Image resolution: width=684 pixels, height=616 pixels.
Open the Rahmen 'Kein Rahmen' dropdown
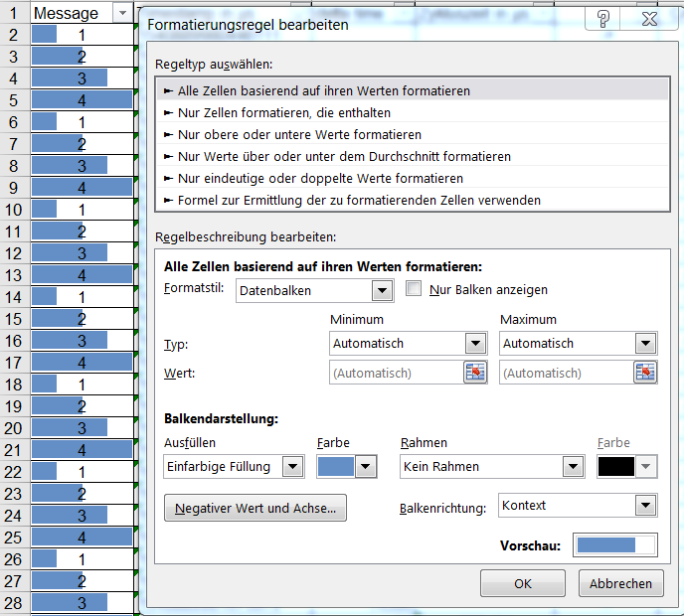pyautogui.click(x=574, y=466)
